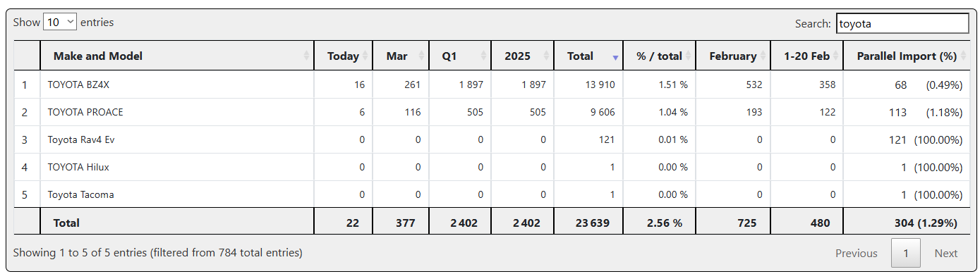Click the Search field containing toyota
980x274 pixels.
[x=902, y=23]
